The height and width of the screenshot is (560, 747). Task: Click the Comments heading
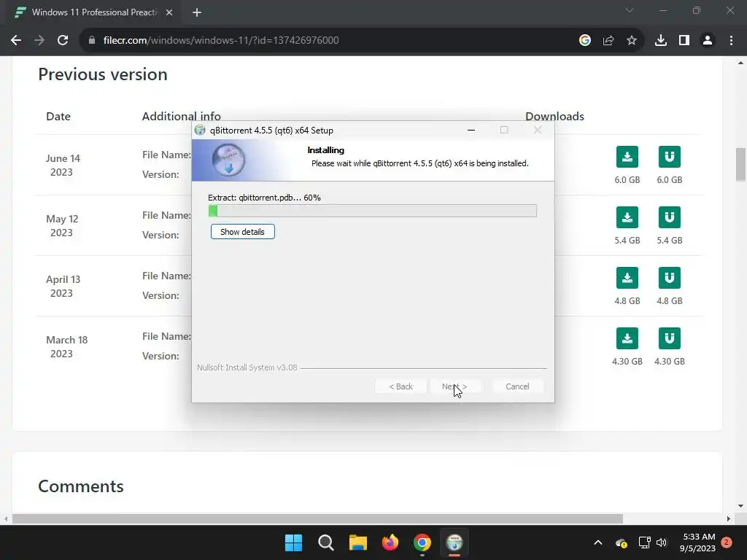click(81, 486)
